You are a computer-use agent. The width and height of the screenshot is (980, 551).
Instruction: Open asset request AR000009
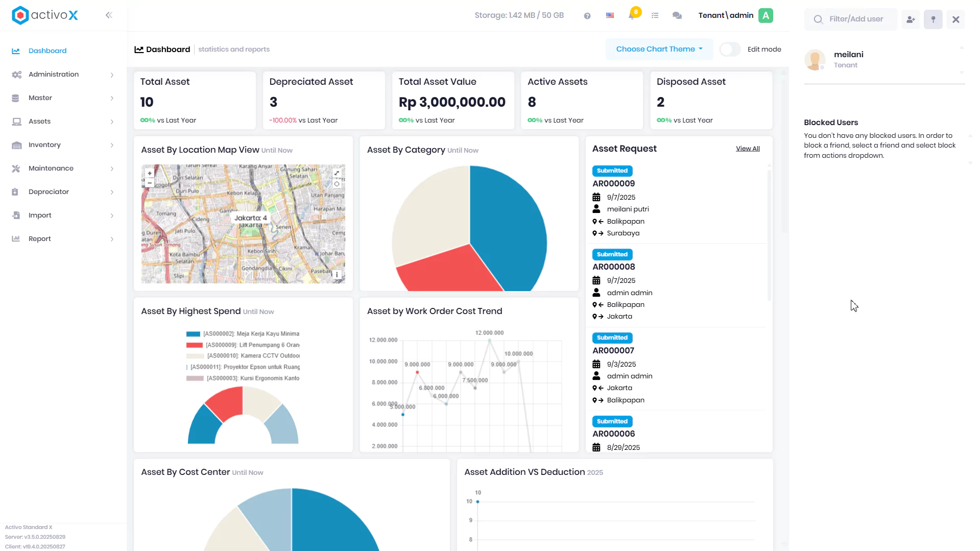click(614, 184)
